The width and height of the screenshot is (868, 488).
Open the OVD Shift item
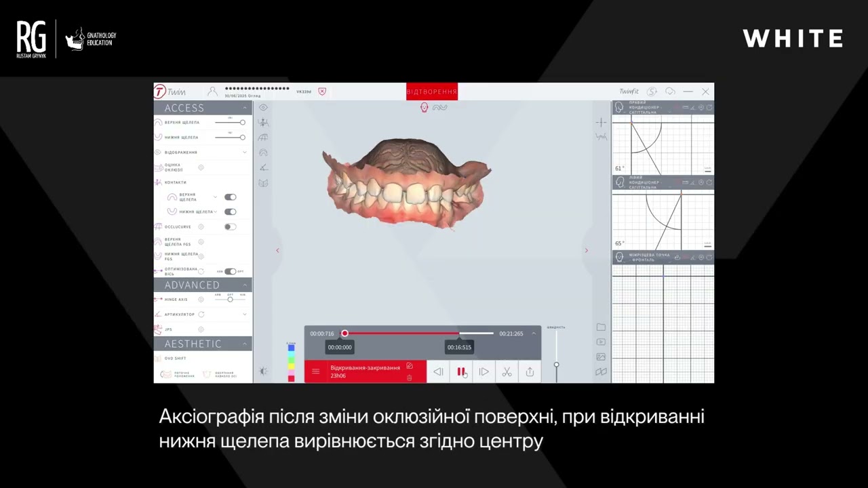pyautogui.click(x=175, y=359)
